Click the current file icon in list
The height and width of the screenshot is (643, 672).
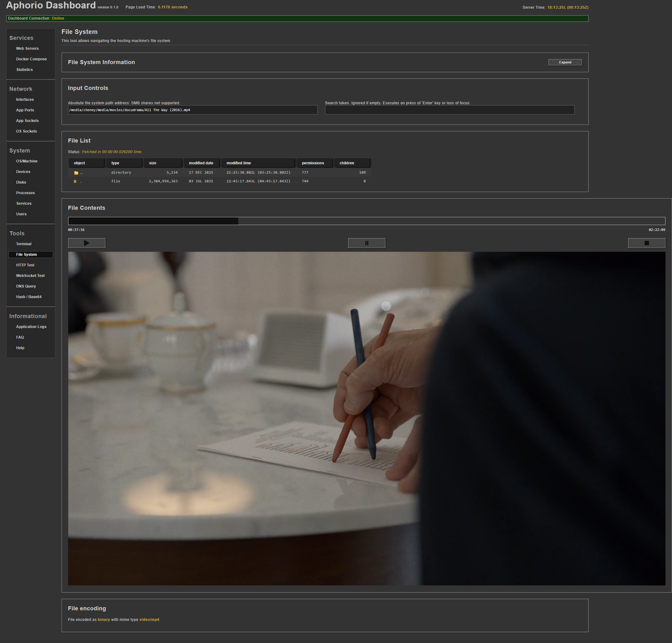tap(75, 181)
